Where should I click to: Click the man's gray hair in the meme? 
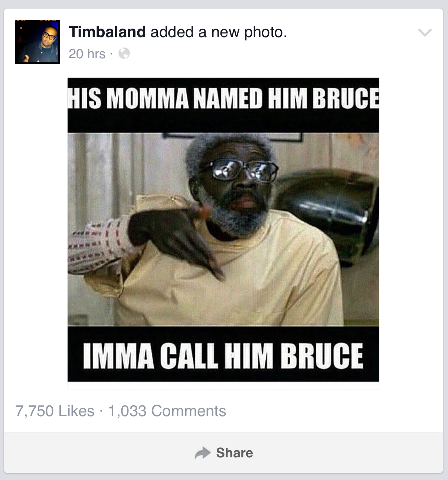click(219, 149)
